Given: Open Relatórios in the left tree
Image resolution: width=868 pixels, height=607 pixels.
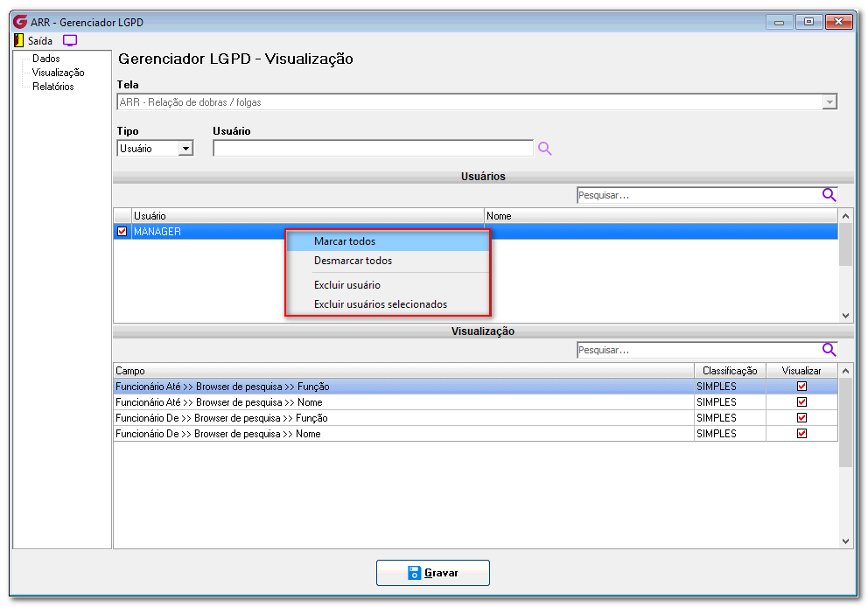Looking at the screenshot, I should point(53,87).
